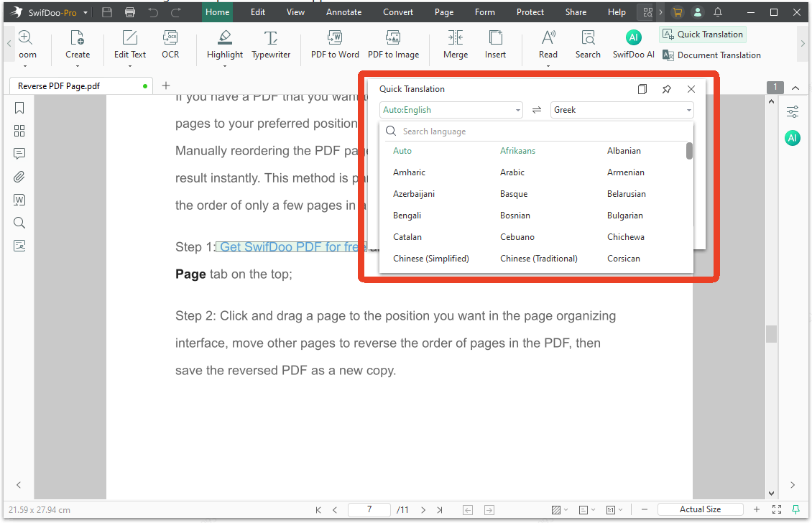
Task: Open the Search tool in ribbon
Action: click(588, 45)
